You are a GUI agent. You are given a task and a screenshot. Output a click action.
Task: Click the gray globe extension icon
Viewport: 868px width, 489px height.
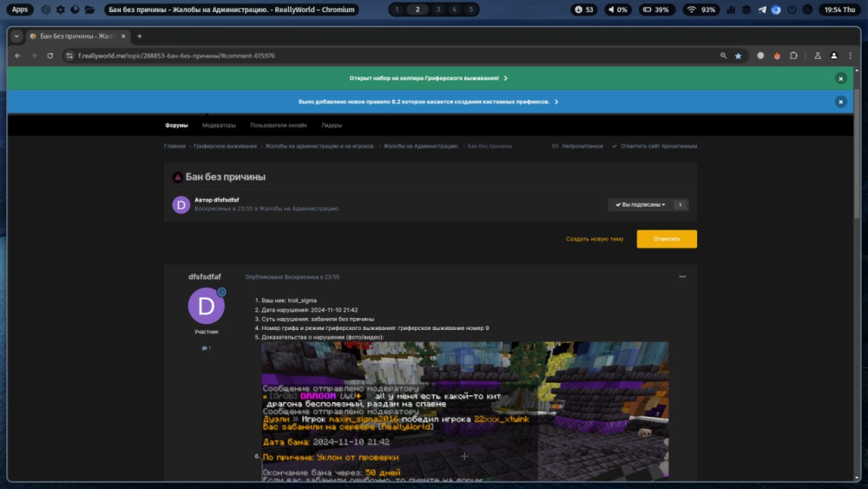point(760,56)
